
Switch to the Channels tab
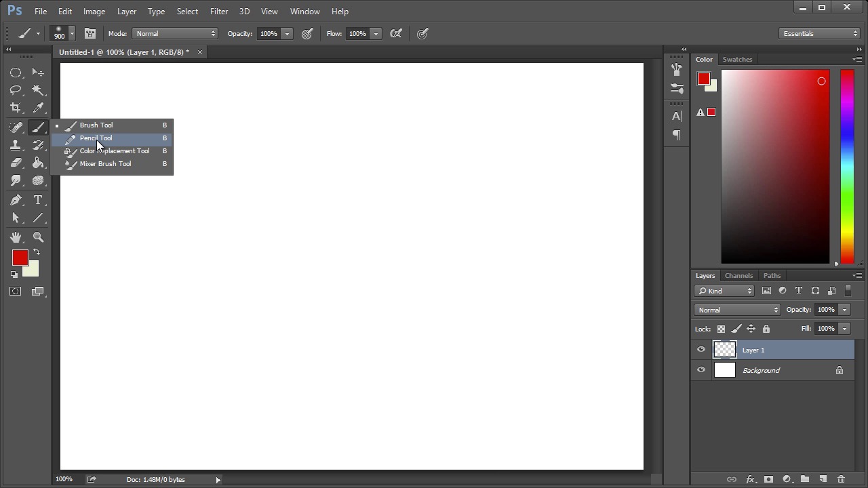(738, 275)
